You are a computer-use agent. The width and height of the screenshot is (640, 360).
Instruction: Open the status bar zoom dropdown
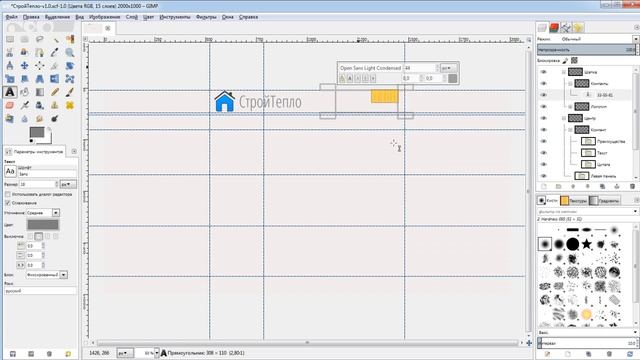click(157, 353)
